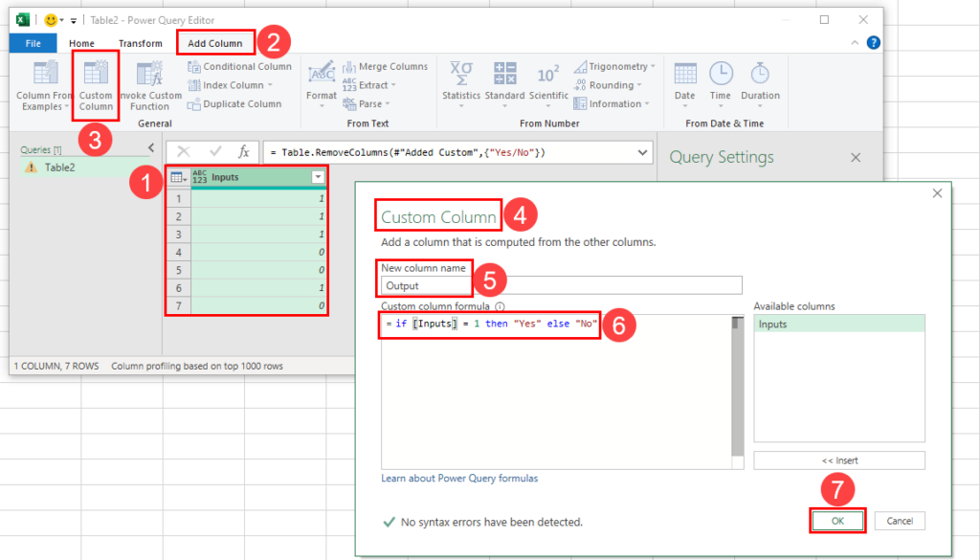This screenshot has width=980, height=560.
Task: Collapse the ribbon with the chevron
Action: (x=855, y=42)
